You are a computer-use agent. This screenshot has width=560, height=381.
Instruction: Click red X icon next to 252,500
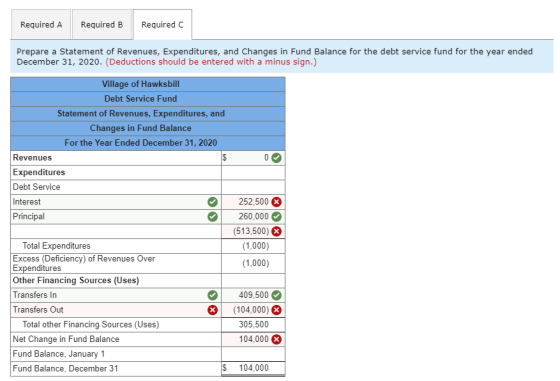click(x=276, y=202)
